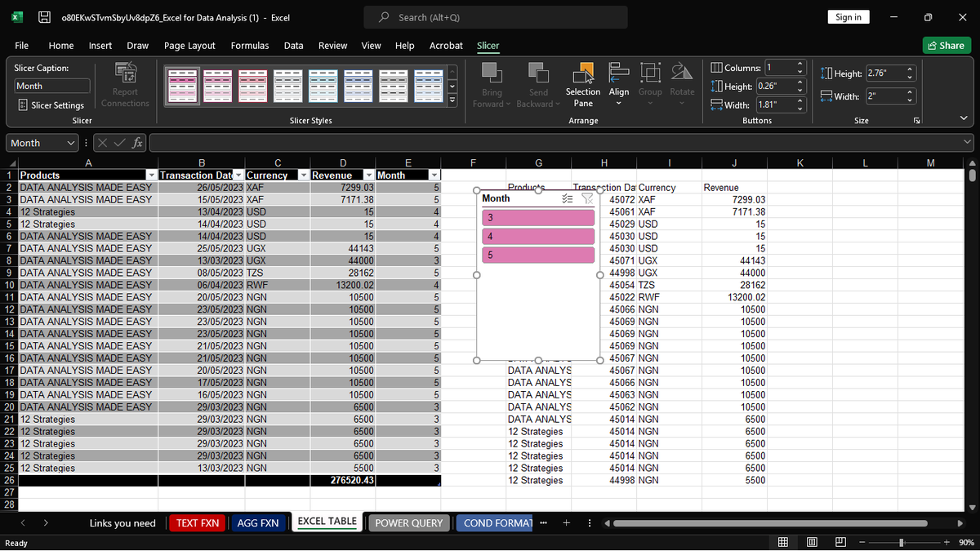
Task: Toggle slicer item 3
Action: [538, 218]
